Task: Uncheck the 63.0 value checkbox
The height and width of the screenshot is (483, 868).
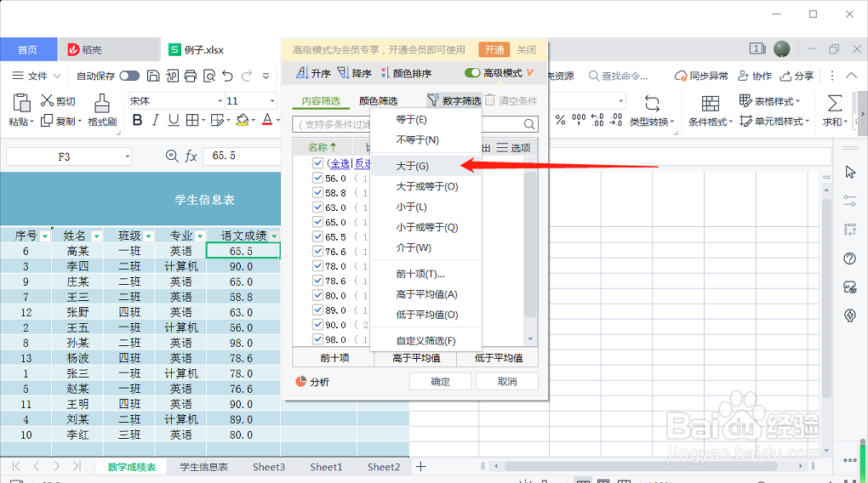Action: 317,207
